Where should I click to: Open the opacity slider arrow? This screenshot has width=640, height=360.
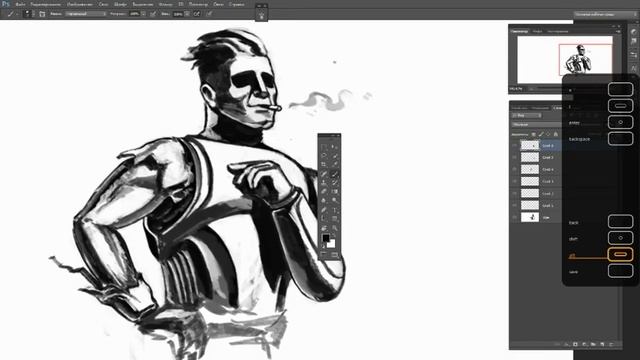click(x=143, y=13)
